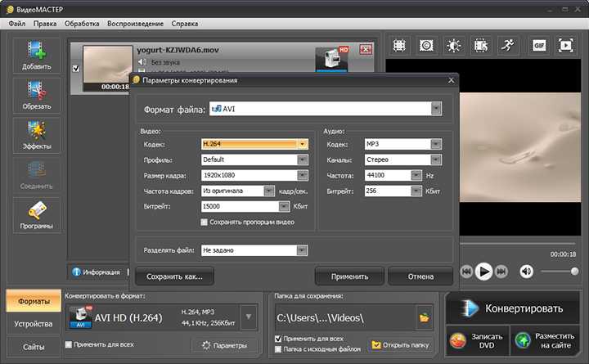Switch to the Форматы tab

click(x=34, y=301)
